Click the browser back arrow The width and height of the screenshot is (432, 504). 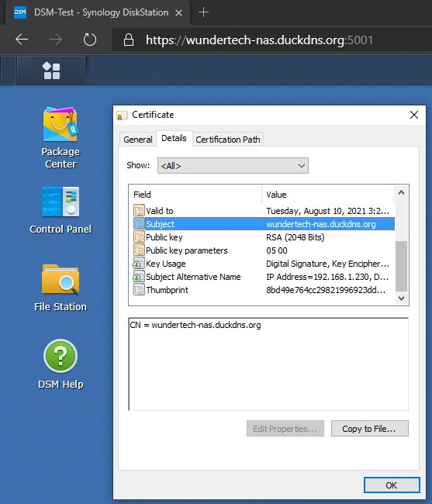point(22,40)
